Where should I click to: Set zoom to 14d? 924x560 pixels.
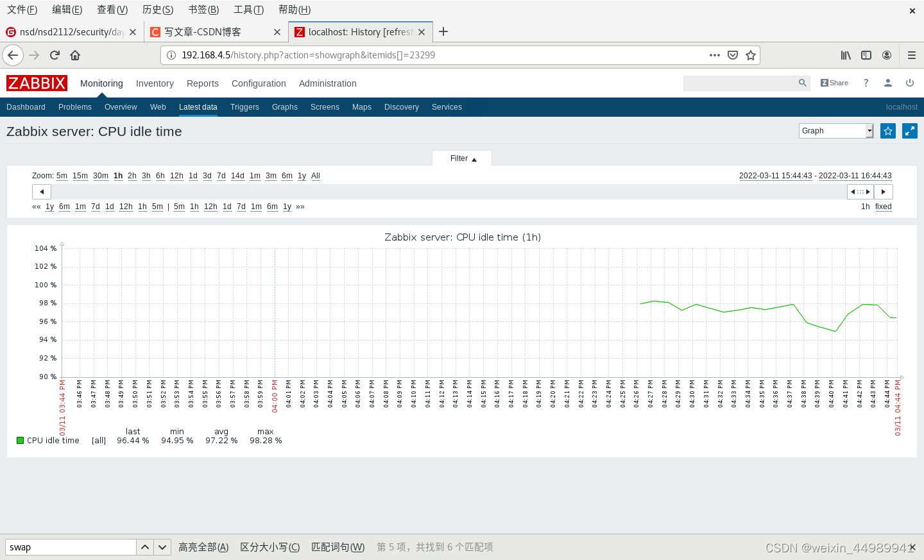coord(237,176)
